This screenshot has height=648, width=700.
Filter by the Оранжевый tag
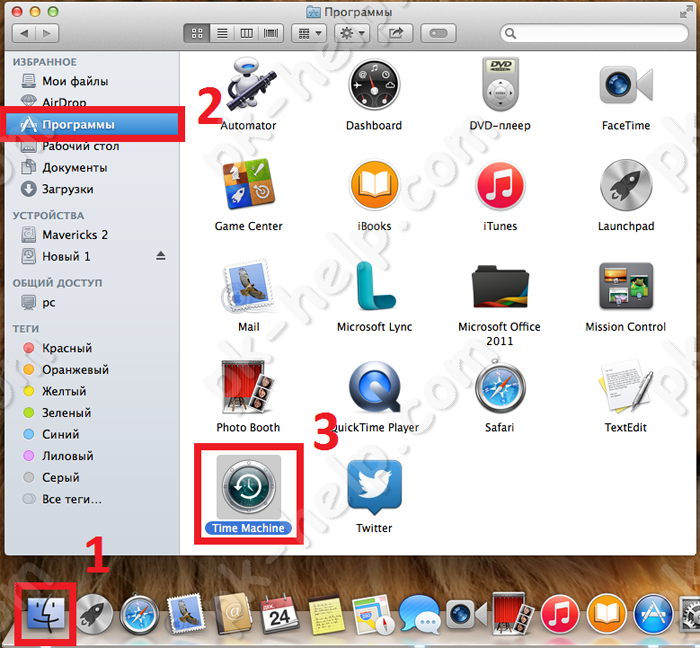pyautogui.click(x=92, y=370)
